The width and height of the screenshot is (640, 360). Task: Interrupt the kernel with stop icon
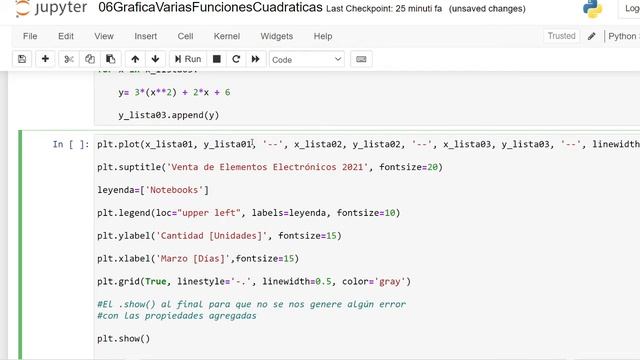click(x=217, y=59)
